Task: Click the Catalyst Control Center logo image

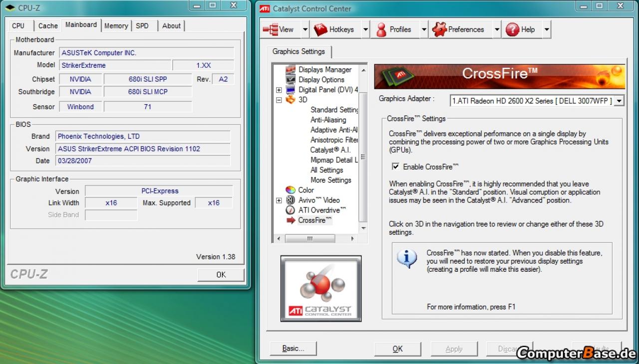Action: point(321,288)
